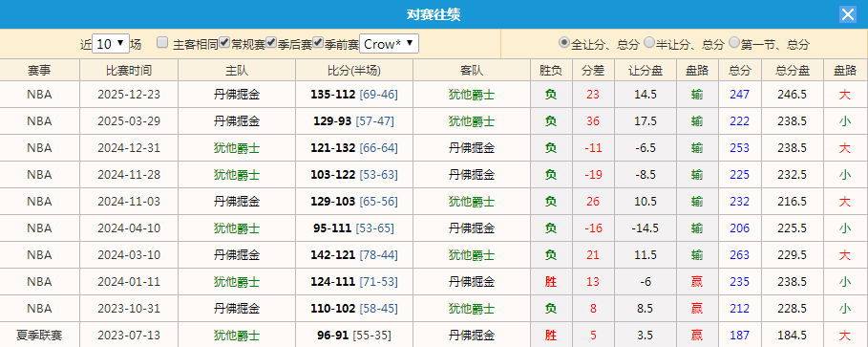
Task: Click the 客队 column header
Action: tap(472, 71)
